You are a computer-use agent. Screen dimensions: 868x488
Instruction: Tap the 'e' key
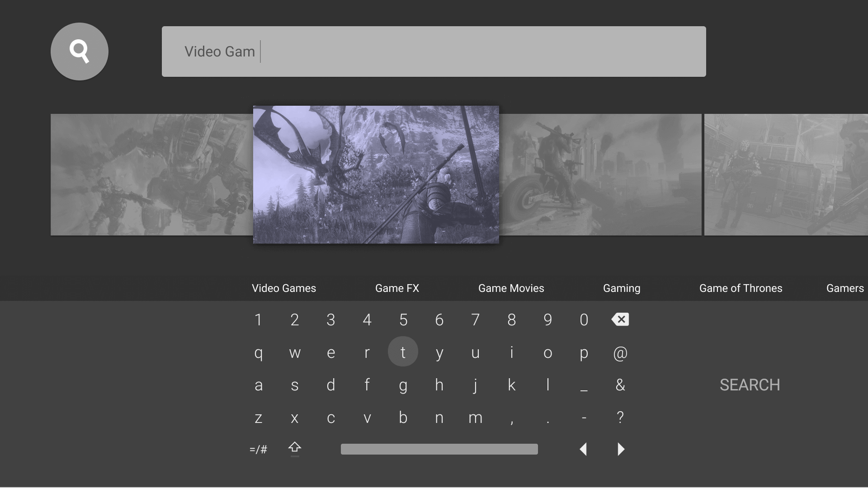coord(331,352)
